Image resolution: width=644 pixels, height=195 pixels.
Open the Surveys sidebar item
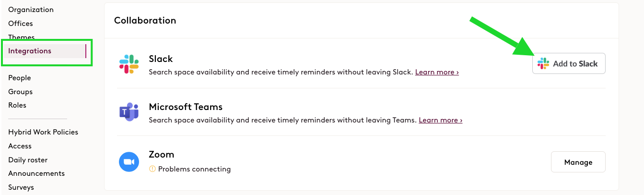(21, 187)
